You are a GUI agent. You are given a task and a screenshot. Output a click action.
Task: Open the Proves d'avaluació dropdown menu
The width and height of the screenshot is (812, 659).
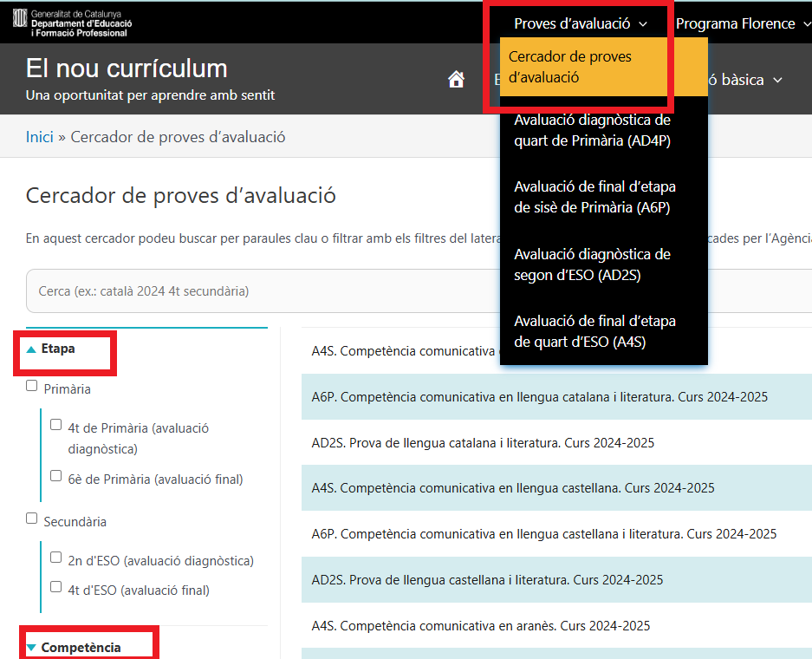580,24
